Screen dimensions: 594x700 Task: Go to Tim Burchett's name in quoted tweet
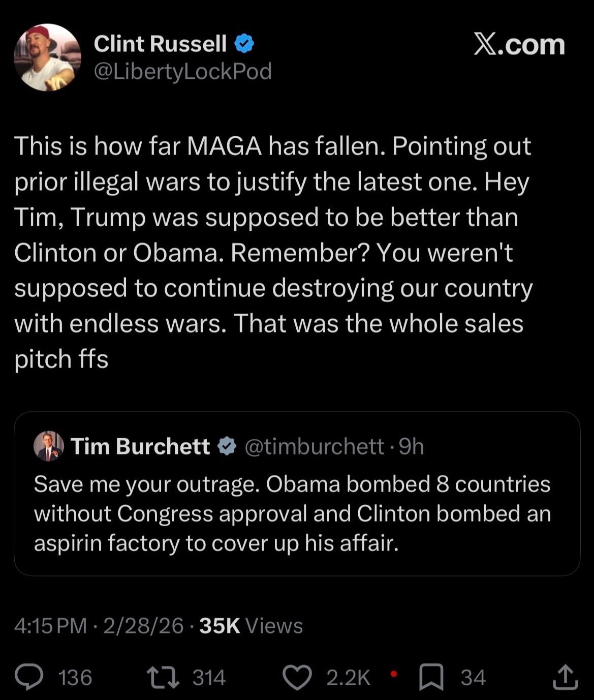click(x=140, y=446)
